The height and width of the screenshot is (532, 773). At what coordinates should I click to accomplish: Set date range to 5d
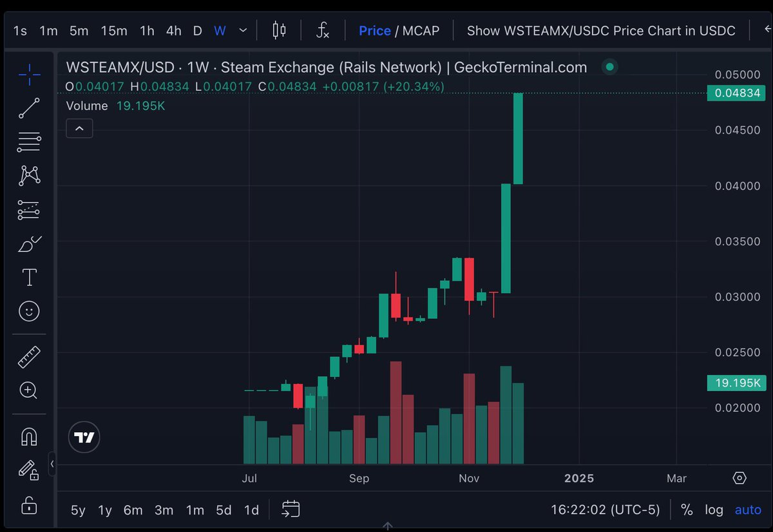pyautogui.click(x=224, y=510)
